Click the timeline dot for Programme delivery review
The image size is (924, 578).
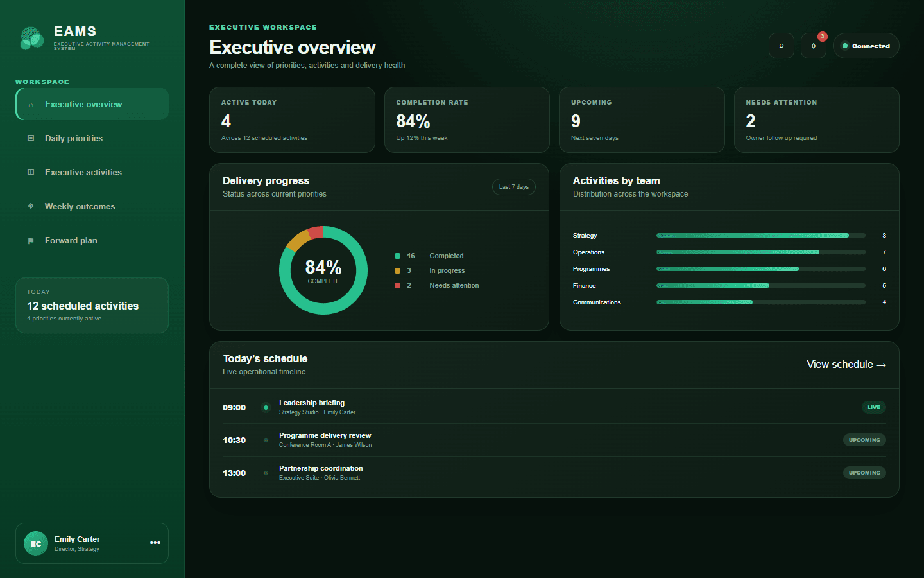pos(266,440)
